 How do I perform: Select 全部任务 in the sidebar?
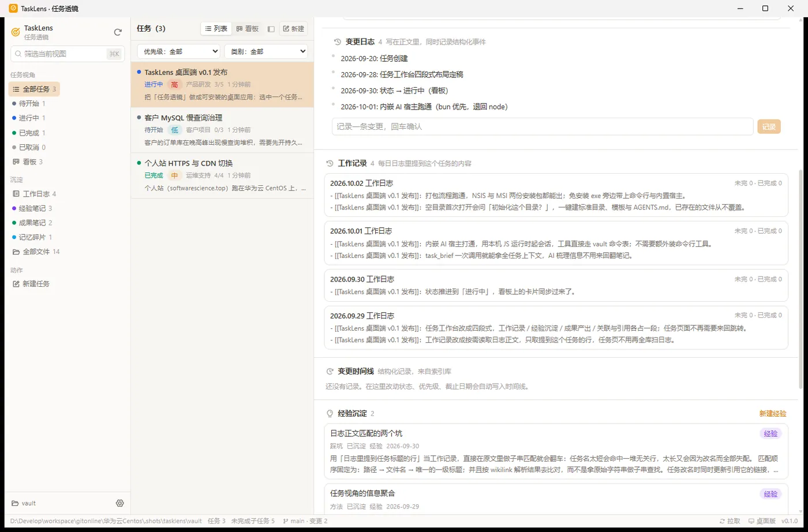tap(34, 89)
